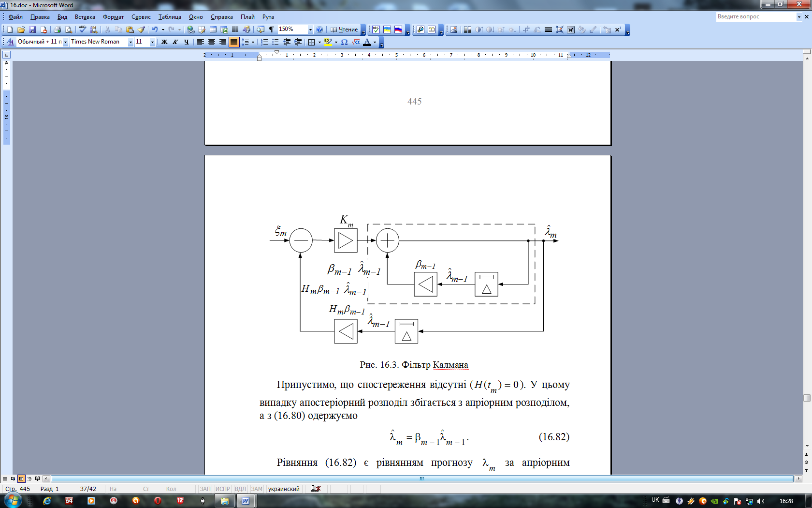Click the superscript x² icon
The width and height of the screenshot is (812, 508).
point(618,30)
